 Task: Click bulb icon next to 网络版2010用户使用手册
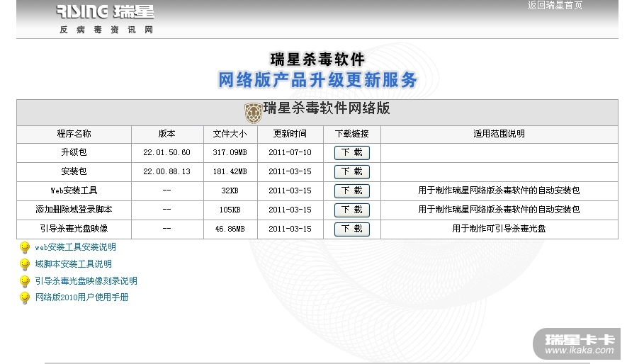tap(25, 297)
